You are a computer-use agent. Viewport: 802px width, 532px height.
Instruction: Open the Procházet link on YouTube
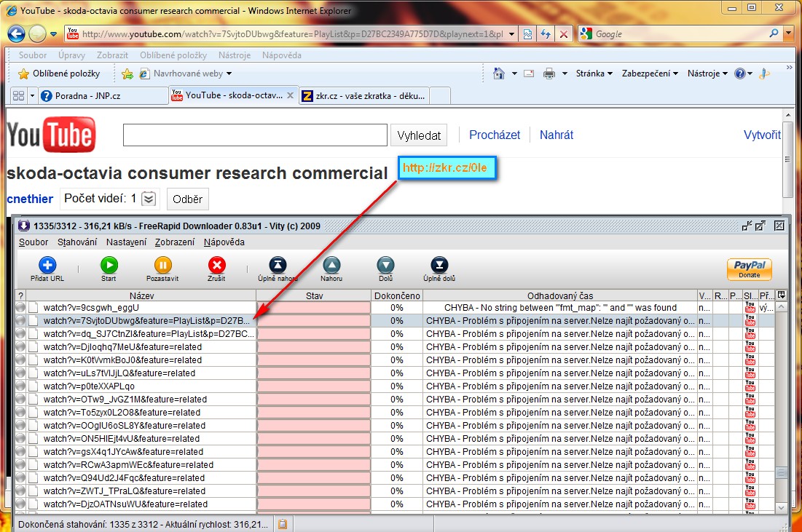point(495,135)
